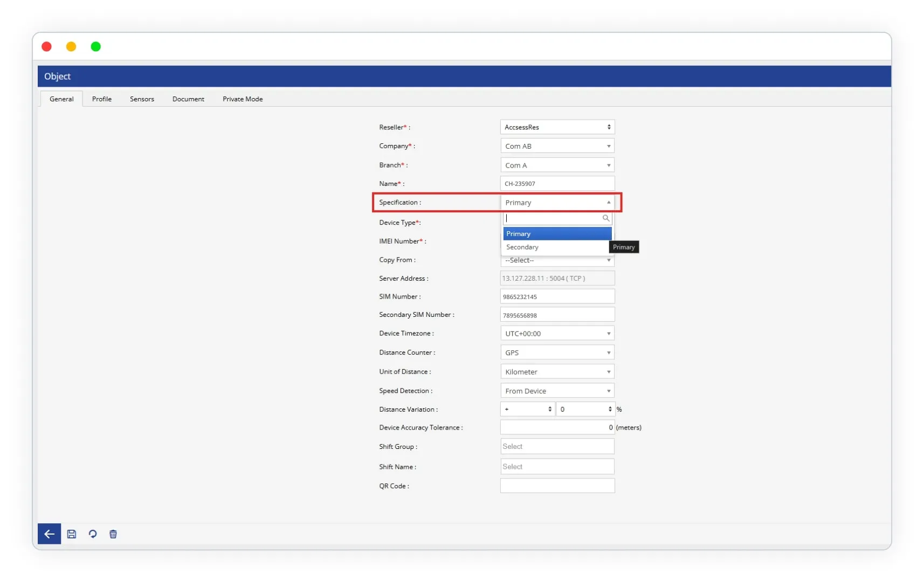Switch to the Sensors tab

tap(142, 99)
